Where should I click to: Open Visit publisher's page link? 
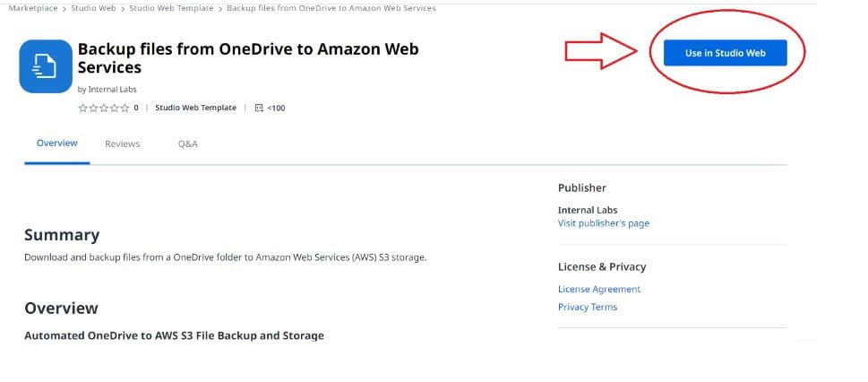(604, 223)
